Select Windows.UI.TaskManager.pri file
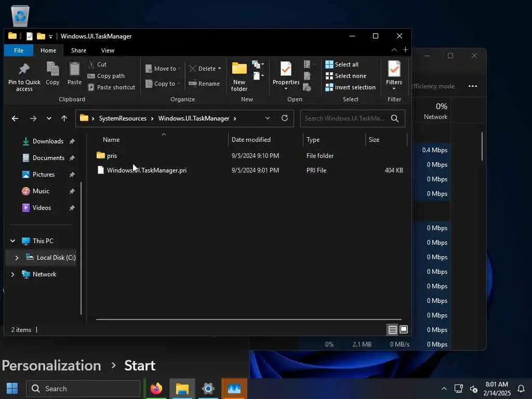 [x=146, y=170]
